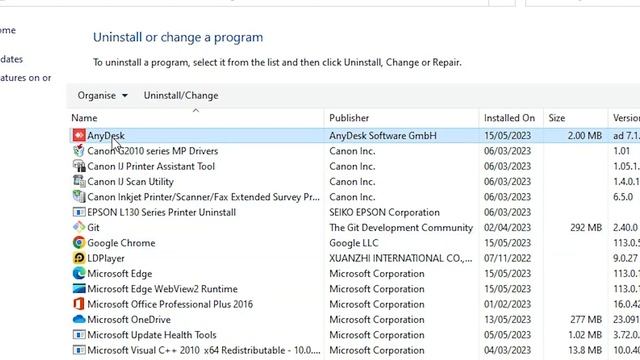Select the Microsoft Edge entry name

click(120, 273)
